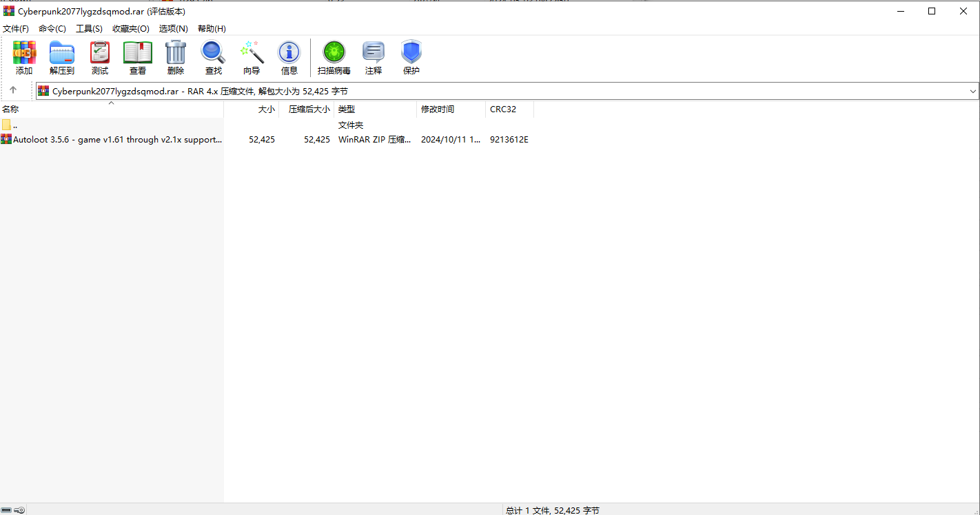
Task: Open the 文件(F) menu
Action: coord(16,28)
